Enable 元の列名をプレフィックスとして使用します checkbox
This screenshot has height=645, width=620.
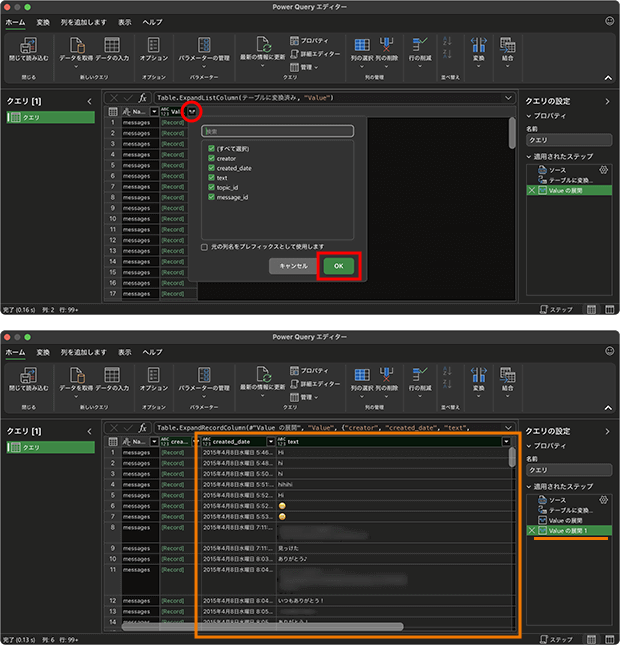(204, 247)
